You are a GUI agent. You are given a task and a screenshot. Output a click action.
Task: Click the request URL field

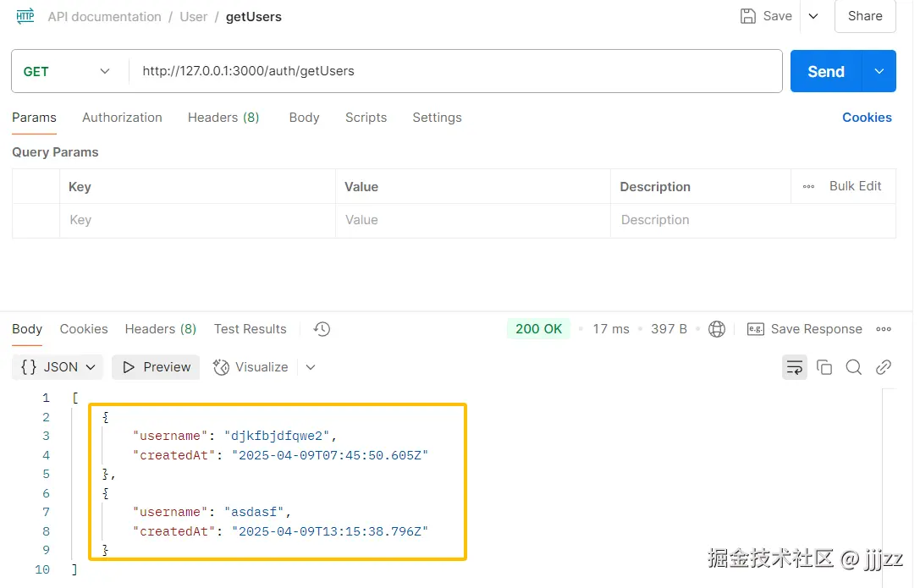(455, 71)
